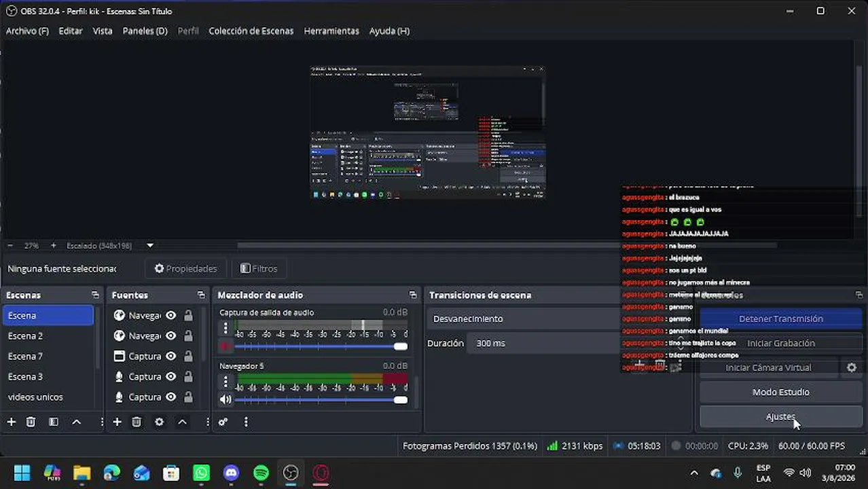Image resolution: width=868 pixels, height=489 pixels.
Task: Open File Explorer from the taskbar
Action: tap(82, 473)
